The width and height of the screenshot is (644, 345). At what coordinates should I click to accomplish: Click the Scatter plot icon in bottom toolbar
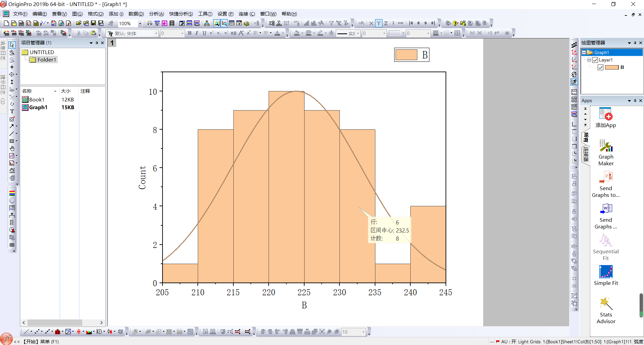tap(37, 332)
